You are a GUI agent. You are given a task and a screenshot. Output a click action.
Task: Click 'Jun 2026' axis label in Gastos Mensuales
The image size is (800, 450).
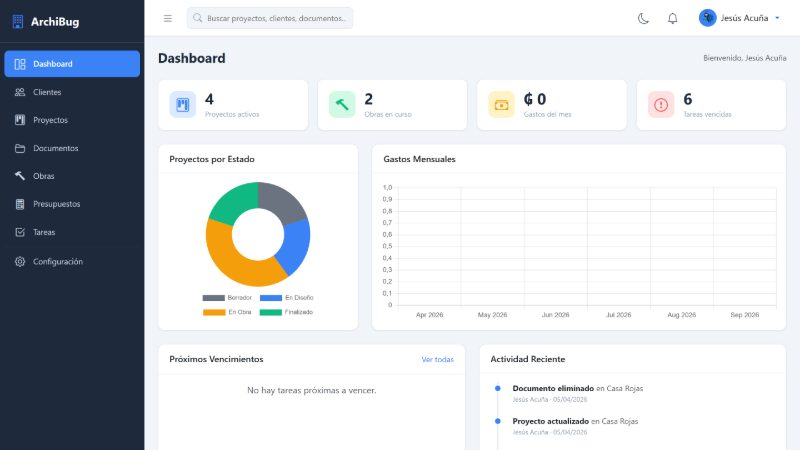[555, 315]
